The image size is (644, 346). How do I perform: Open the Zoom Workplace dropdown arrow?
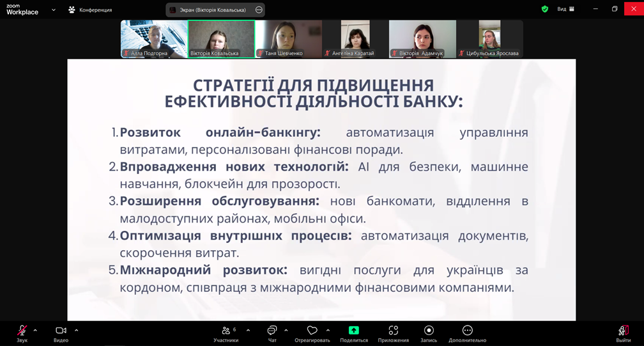click(53, 10)
